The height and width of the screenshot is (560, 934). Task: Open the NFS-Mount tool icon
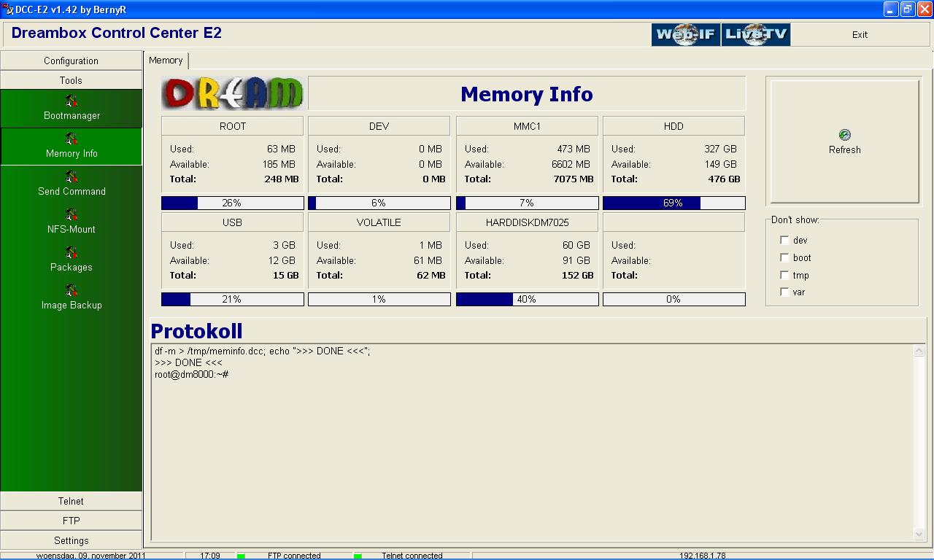click(72, 215)
